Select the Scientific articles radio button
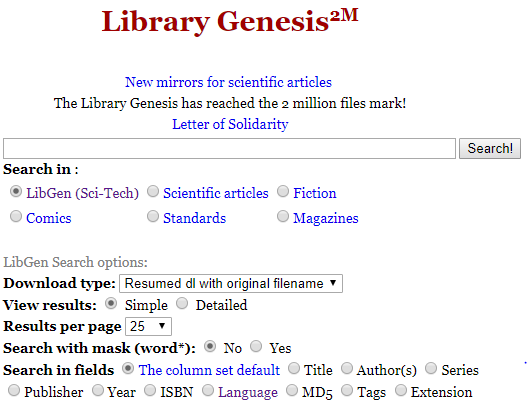The width and height of the screenshot is (527, 417). point(153,192)
